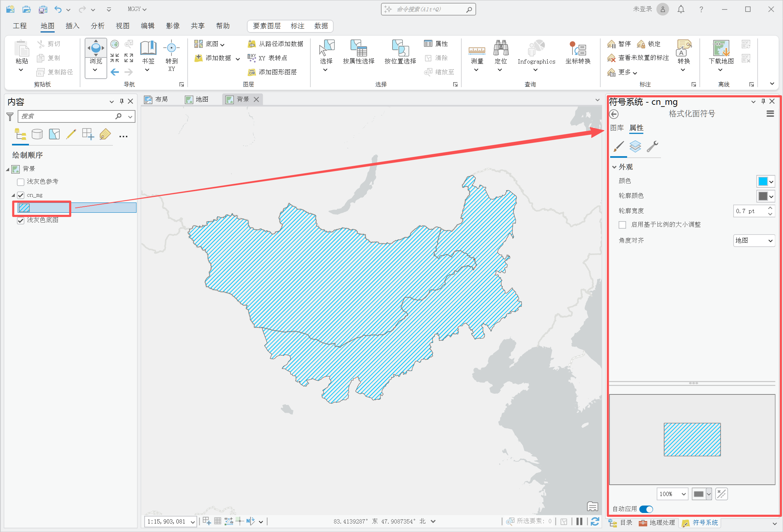Open the Bookmarks (书签) tool
783x532 pixels.
(x=148, y=48)
